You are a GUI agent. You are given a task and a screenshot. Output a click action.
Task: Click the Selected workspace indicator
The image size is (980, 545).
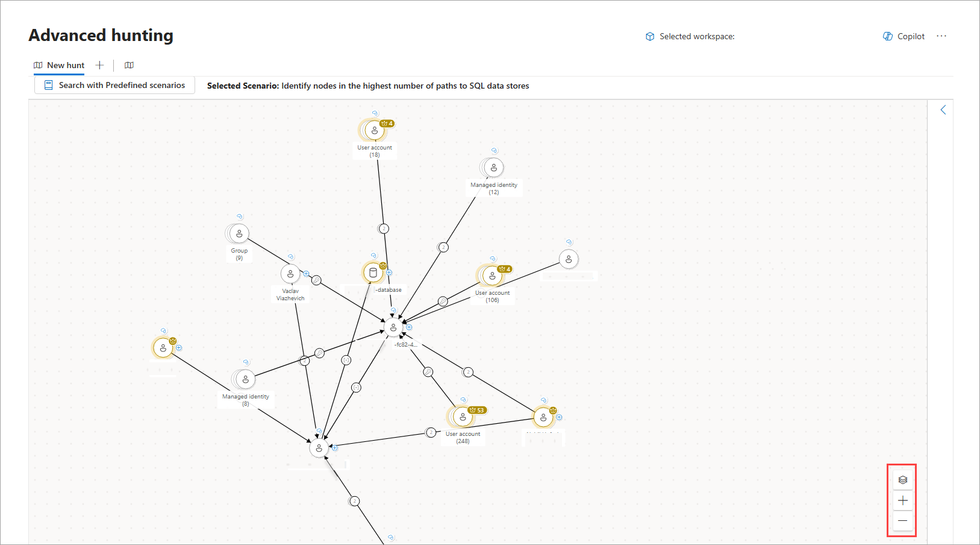pyautogui.click(x=690, y=36)
